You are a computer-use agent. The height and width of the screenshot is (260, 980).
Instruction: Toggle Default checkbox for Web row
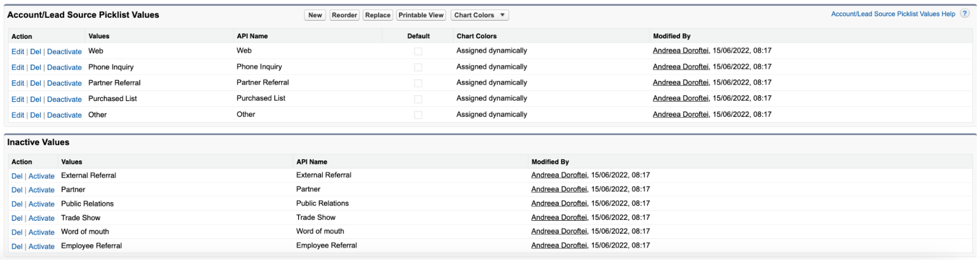pos(418,52)
